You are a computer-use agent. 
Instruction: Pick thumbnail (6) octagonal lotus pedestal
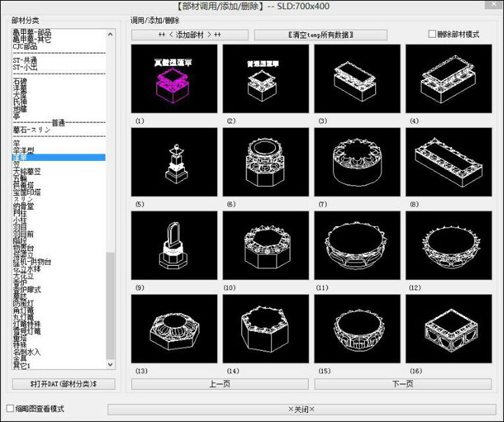point(265,162)
